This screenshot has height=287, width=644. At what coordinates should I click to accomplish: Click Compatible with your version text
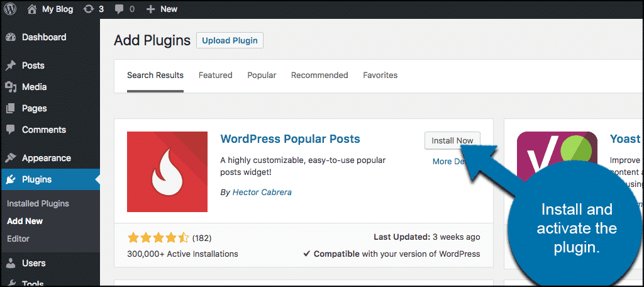[392, 254]
